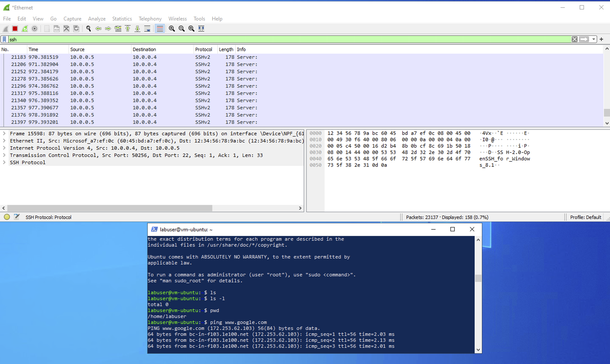
Task: Expand the SSH Protocol tree item
Action: coord(4,162)
